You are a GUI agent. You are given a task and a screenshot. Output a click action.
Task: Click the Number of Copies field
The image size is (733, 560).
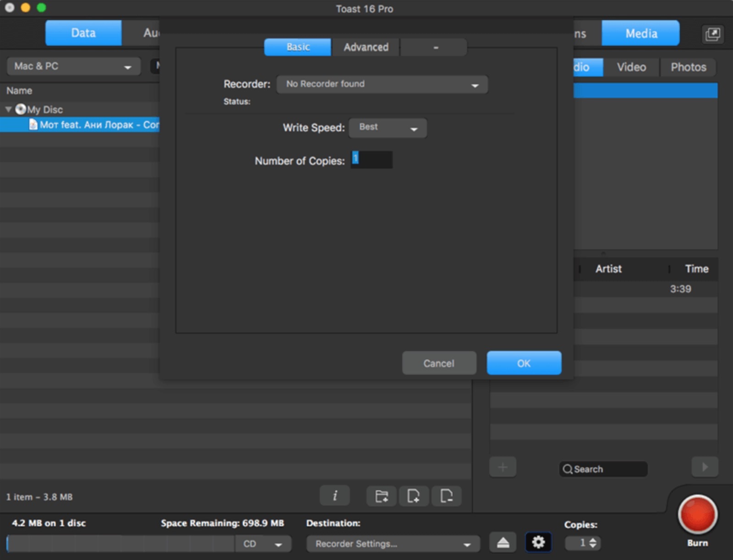coord(372,160)
